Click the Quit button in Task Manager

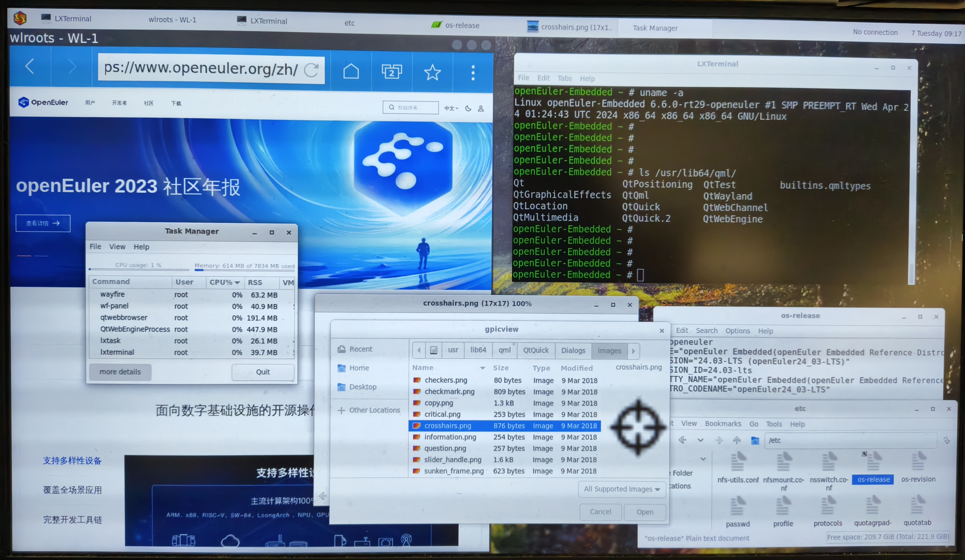(263, 372)
